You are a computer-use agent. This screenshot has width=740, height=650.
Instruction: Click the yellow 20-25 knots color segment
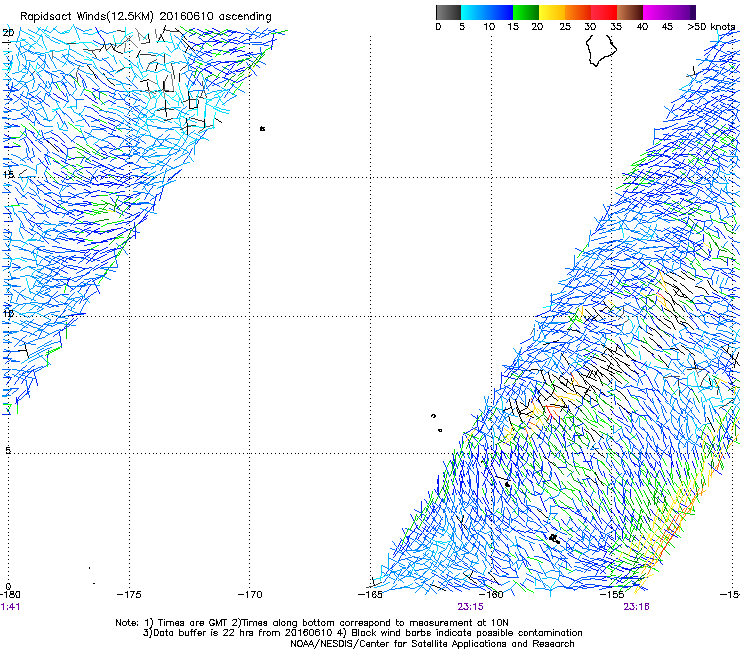tap(552, 12)
